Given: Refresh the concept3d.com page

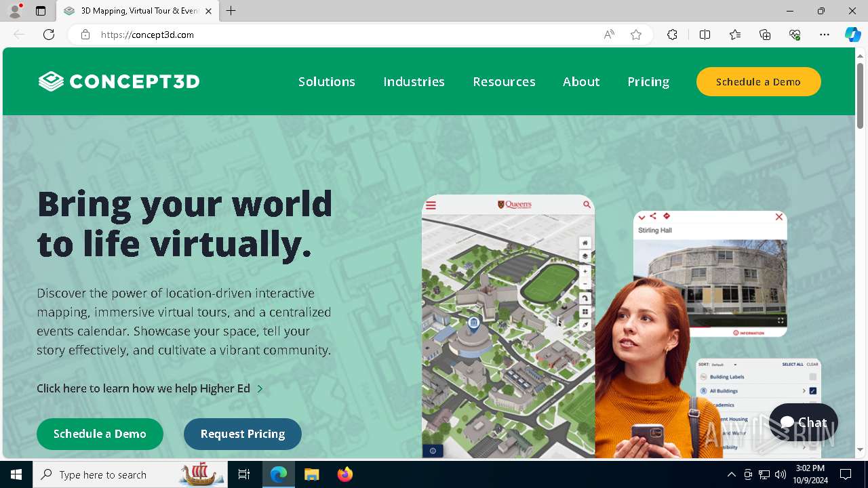Looking at the screenshot, I should click(49, 35).
